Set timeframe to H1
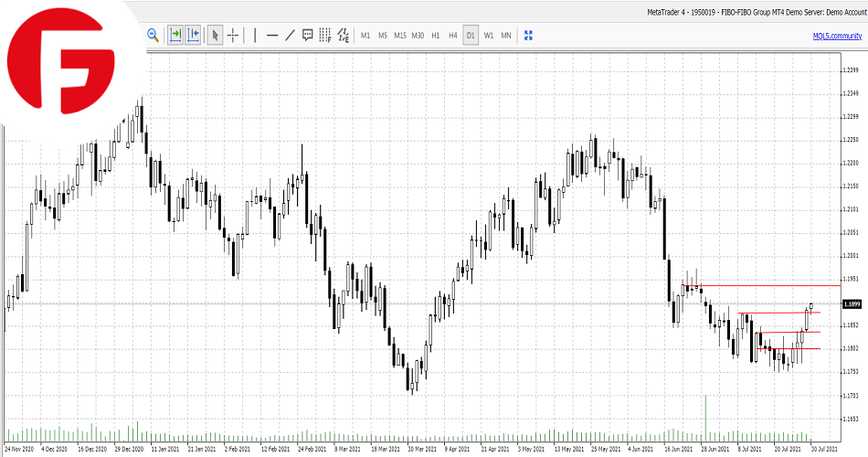Screen dimensions: 868x457 (x=436, y=36)
